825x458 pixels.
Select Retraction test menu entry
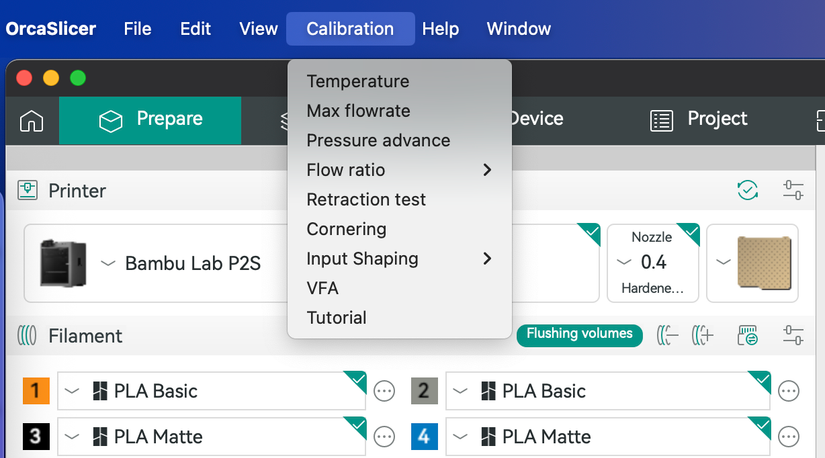(400, 199)
